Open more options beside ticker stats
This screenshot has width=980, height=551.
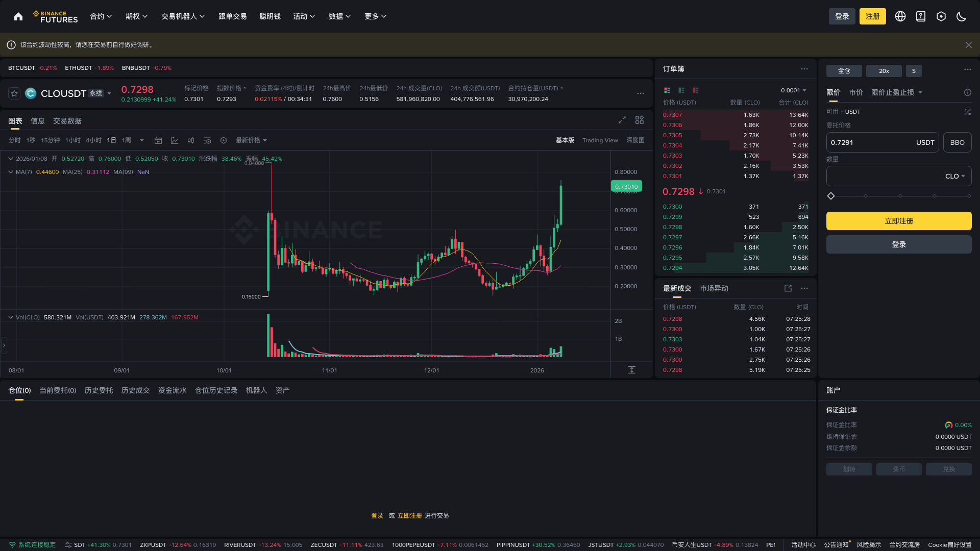[x=641, y=93]
